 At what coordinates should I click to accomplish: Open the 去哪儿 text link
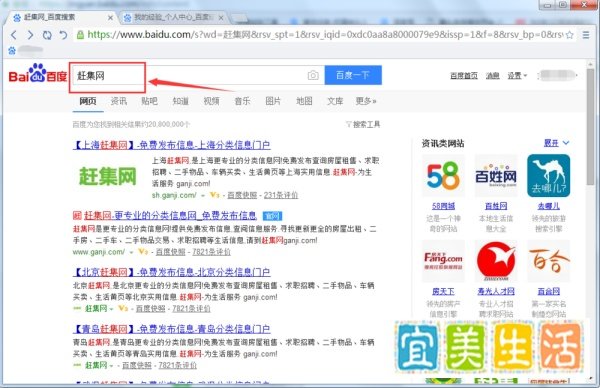[548, 206]
